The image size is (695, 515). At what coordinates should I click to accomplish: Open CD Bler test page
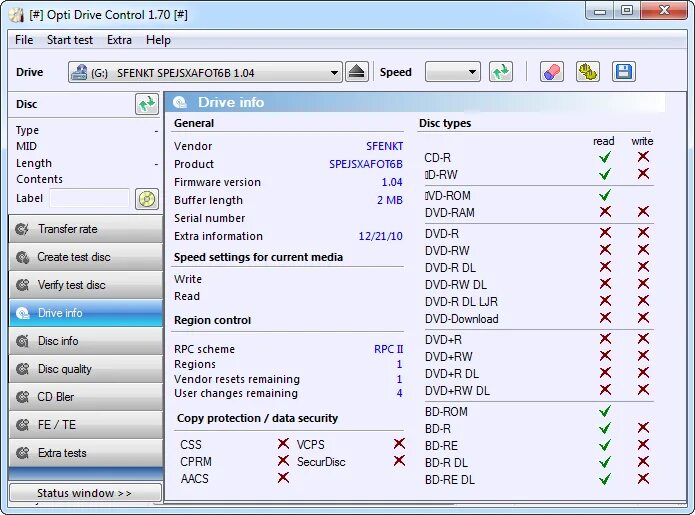click(86, 397)
